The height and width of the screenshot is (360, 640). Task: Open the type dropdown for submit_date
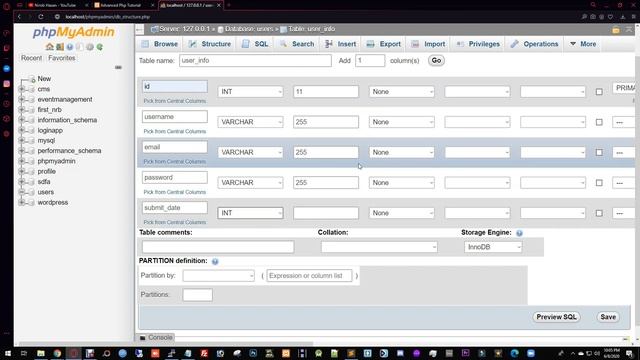point(250,213)
